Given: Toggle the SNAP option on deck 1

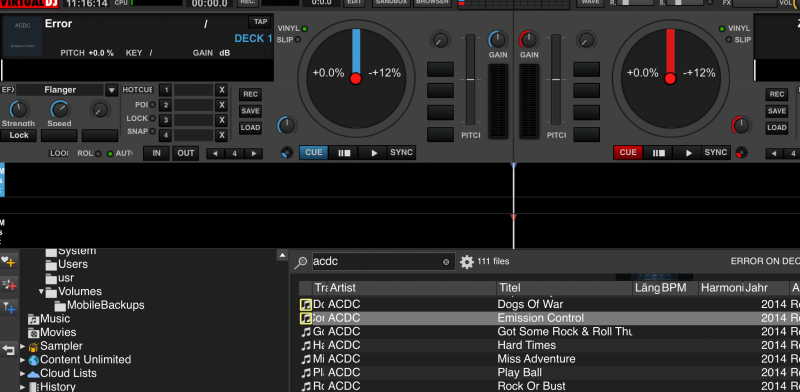Looking at the screenshot, I should (x=153, y=131).
